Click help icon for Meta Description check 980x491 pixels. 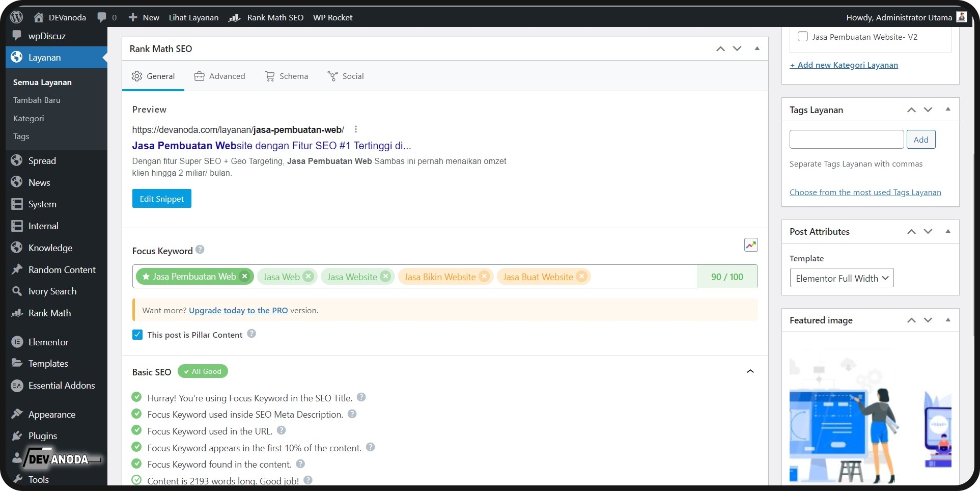(352, 414)
